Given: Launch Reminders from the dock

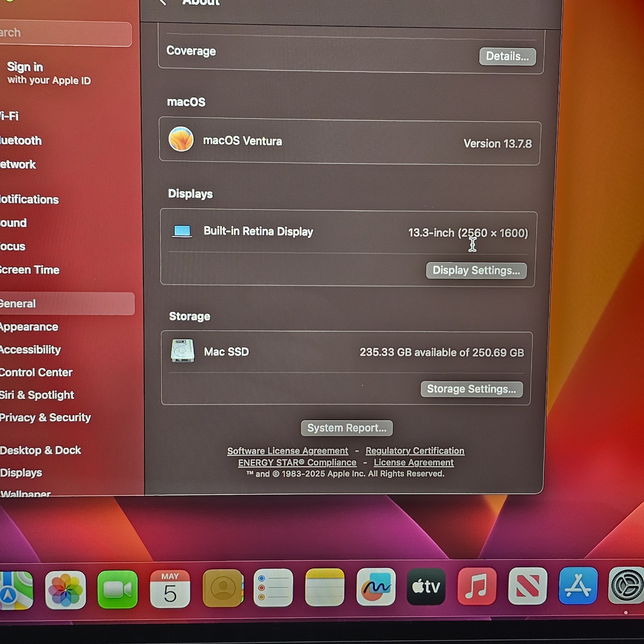Looking at the screenshot, I should click(x=273, y=587).
